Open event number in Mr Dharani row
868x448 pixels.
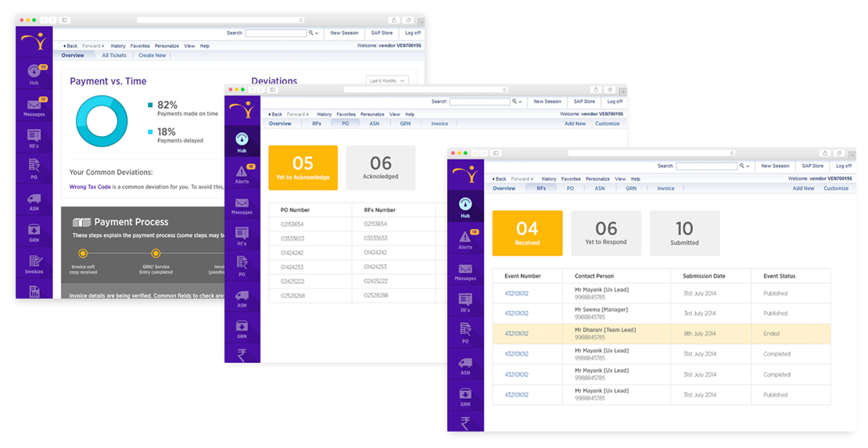click(x=516, y=334)
